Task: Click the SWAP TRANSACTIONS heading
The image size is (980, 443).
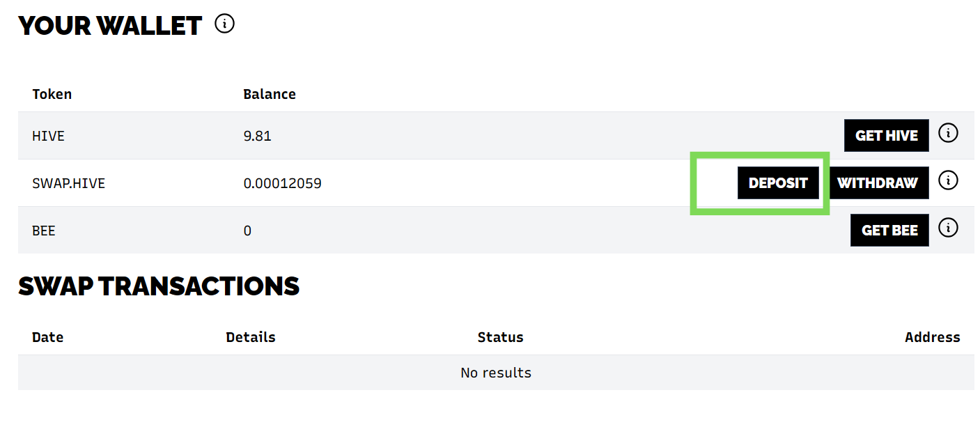Action: pyautogui.click(x=159, y=286)
